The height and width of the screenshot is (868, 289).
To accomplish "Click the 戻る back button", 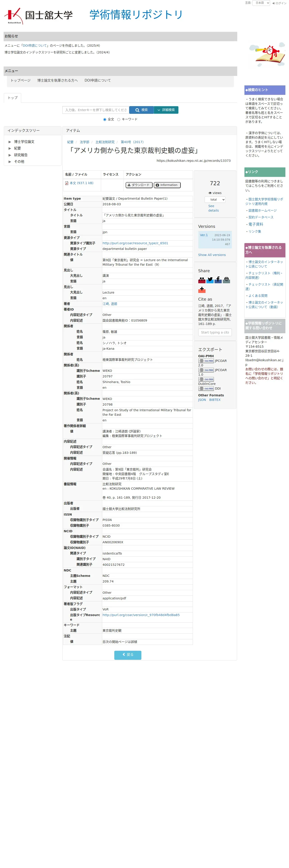I will [x=128, y=655].
